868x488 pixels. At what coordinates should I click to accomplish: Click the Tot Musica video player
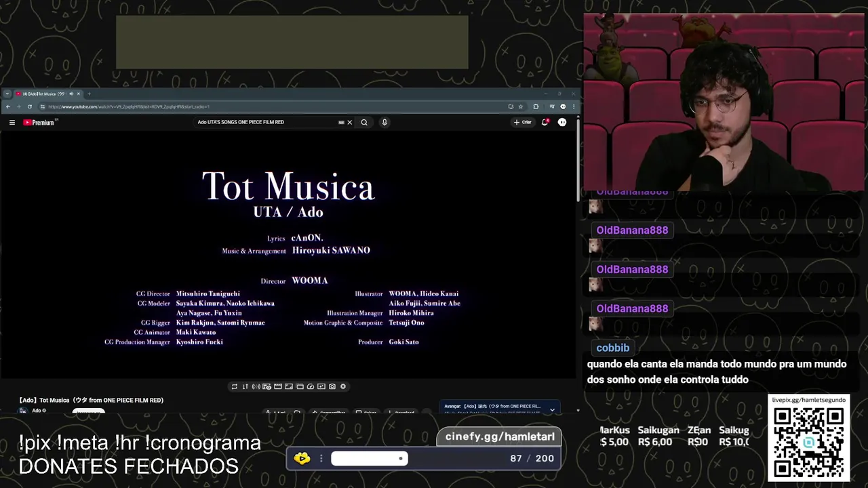pyautogui.click(x=288, y=254)
